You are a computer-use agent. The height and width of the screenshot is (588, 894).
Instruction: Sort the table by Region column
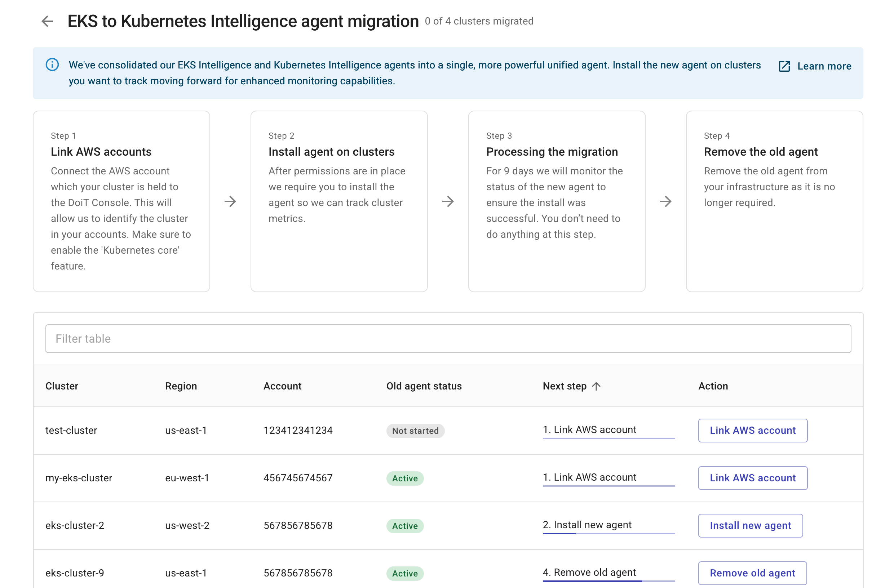181,386
